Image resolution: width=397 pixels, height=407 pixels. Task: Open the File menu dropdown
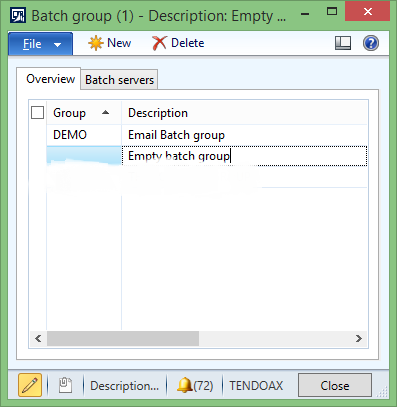pos(40,44)
